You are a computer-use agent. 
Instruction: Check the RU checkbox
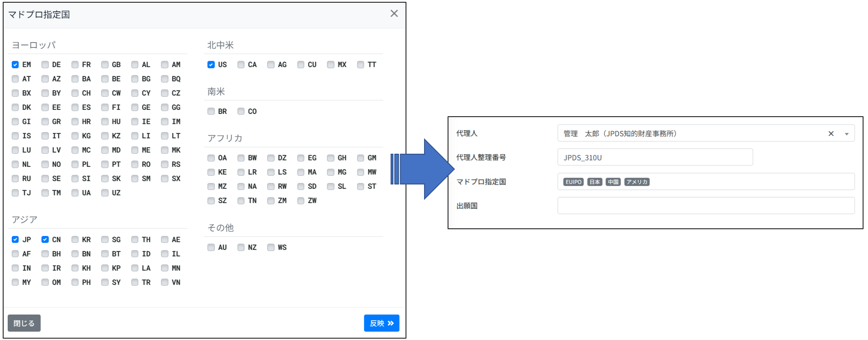point(15,179)
